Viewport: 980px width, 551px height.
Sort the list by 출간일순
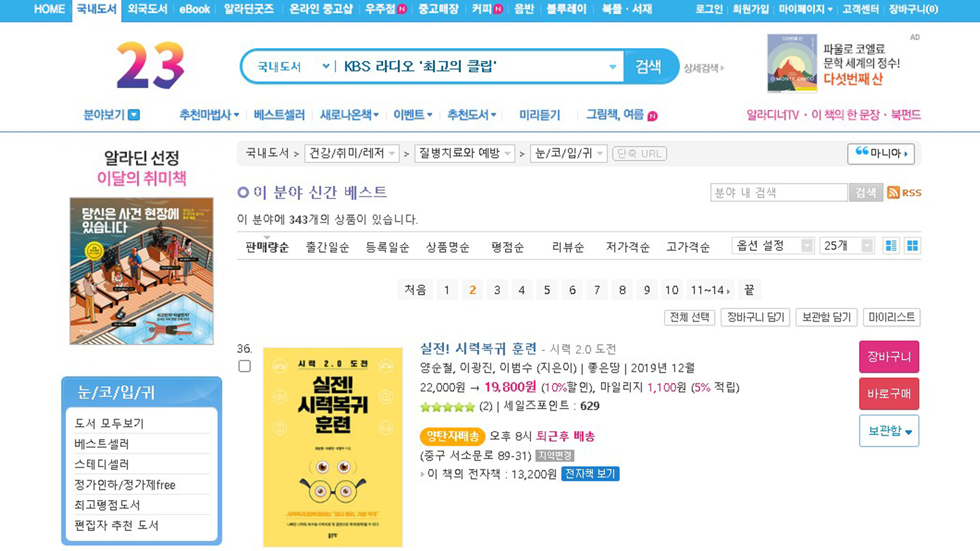(x=327, y=247)
